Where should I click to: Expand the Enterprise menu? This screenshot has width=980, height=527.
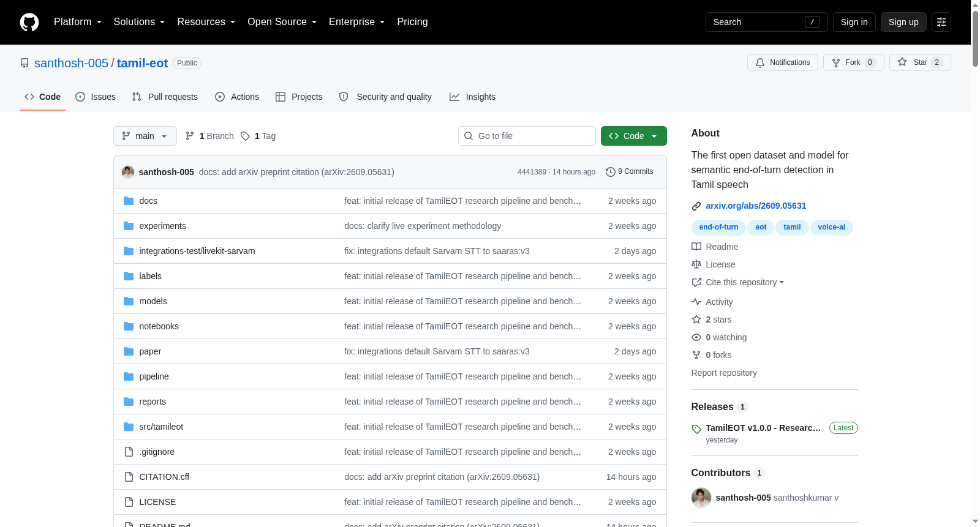[356, 22]
